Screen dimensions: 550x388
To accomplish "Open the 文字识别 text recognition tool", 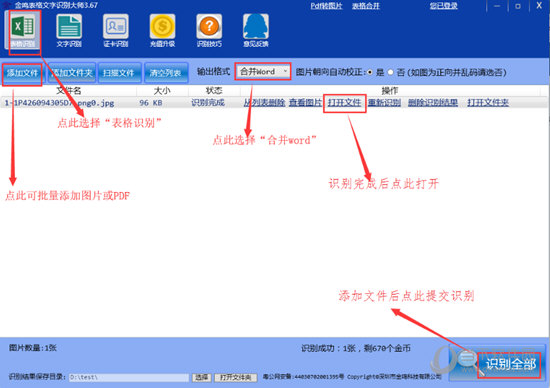I will coord(69,31).
